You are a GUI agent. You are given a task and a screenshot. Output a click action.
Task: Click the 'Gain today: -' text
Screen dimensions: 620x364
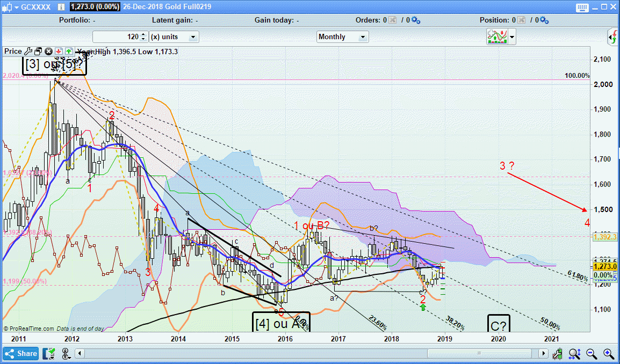coord(277,20)
